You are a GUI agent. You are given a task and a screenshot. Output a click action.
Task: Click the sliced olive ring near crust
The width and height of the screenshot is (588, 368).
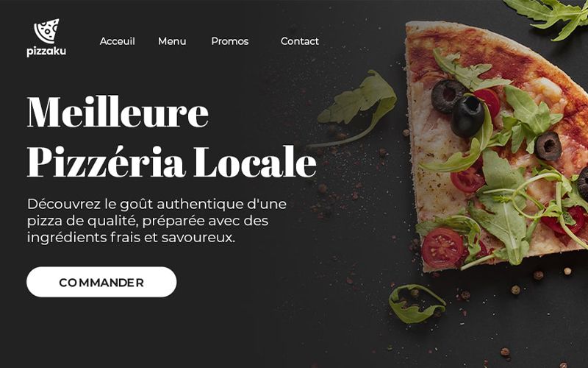pyautogui.click(x=448, y=96)
